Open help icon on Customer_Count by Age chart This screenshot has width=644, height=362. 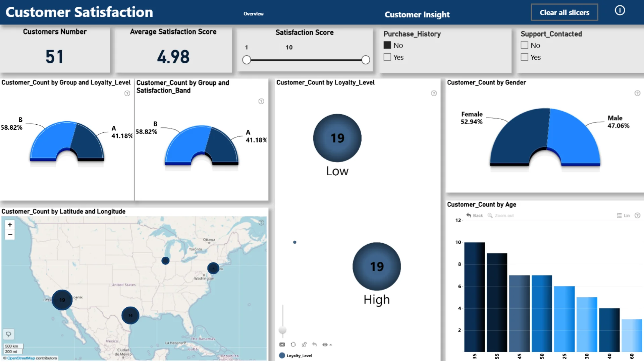pos(637,216)
